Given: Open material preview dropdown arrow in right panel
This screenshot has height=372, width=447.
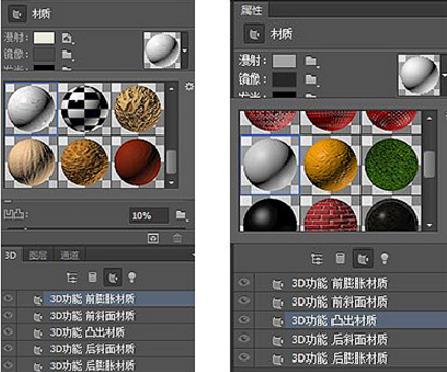Looking at the screenshot, I should click(x=444, y=75).
